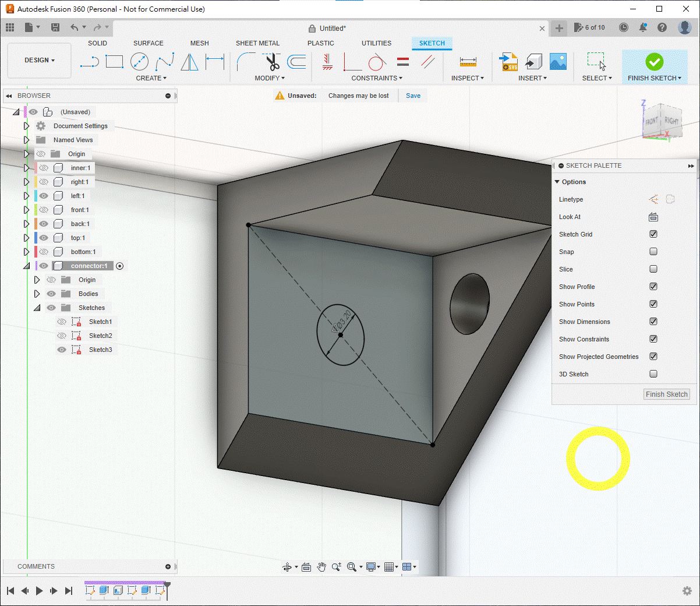Image resolution: width=700 pixels, height=606 pixels.
Task: Enable the Snap checkbox
Action: tap(653, 252)
